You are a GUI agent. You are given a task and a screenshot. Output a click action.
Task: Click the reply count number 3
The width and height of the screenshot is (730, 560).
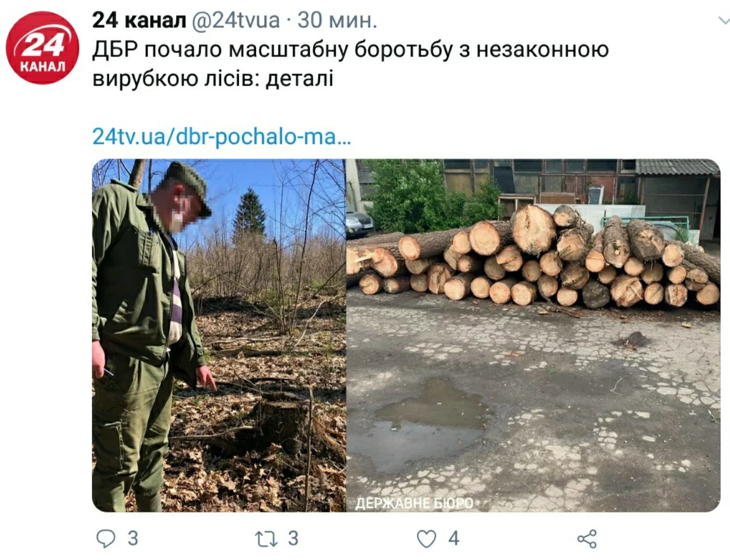click(132, 538)
